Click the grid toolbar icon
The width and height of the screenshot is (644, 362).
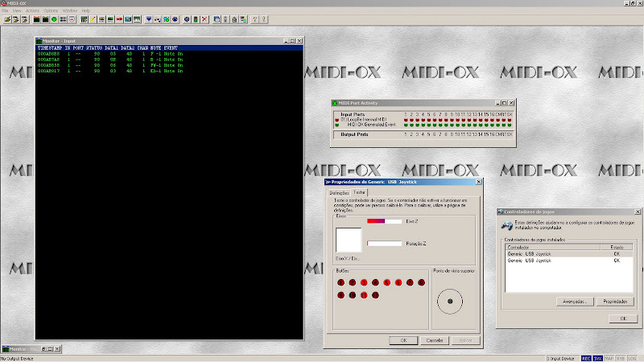(63, 19)
